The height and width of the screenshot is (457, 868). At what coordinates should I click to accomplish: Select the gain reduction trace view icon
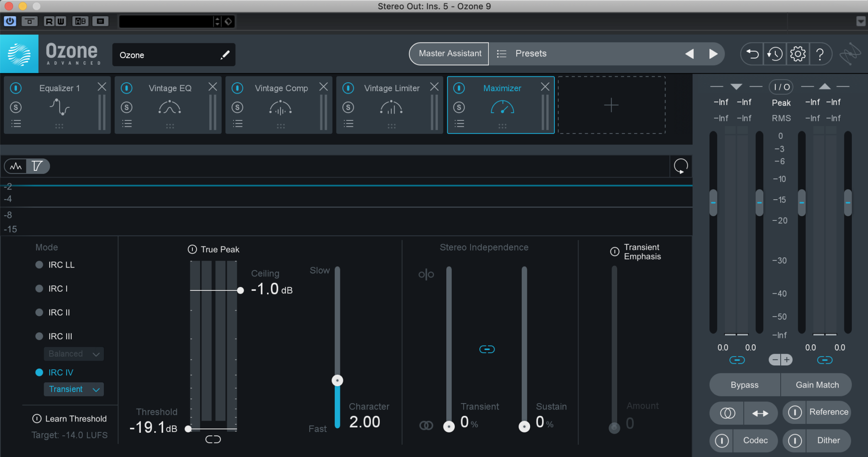[37, 166]
